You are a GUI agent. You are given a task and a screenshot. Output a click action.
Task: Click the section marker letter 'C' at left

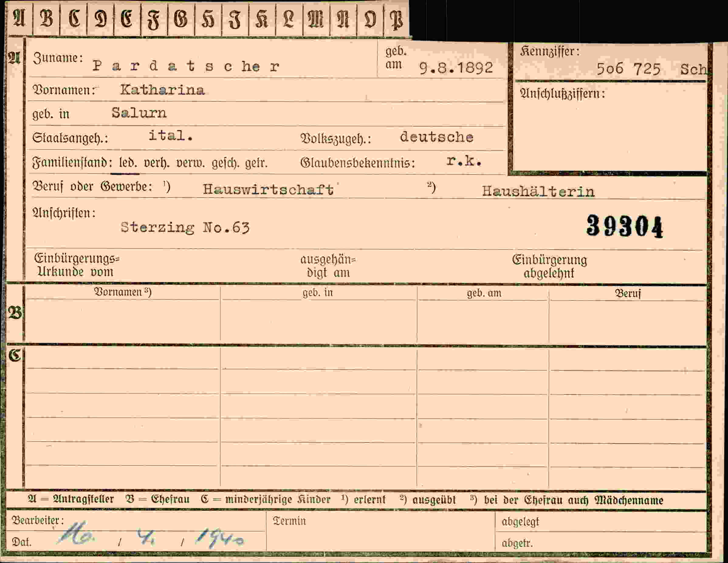pyautogui.click(x=15, y=356)
